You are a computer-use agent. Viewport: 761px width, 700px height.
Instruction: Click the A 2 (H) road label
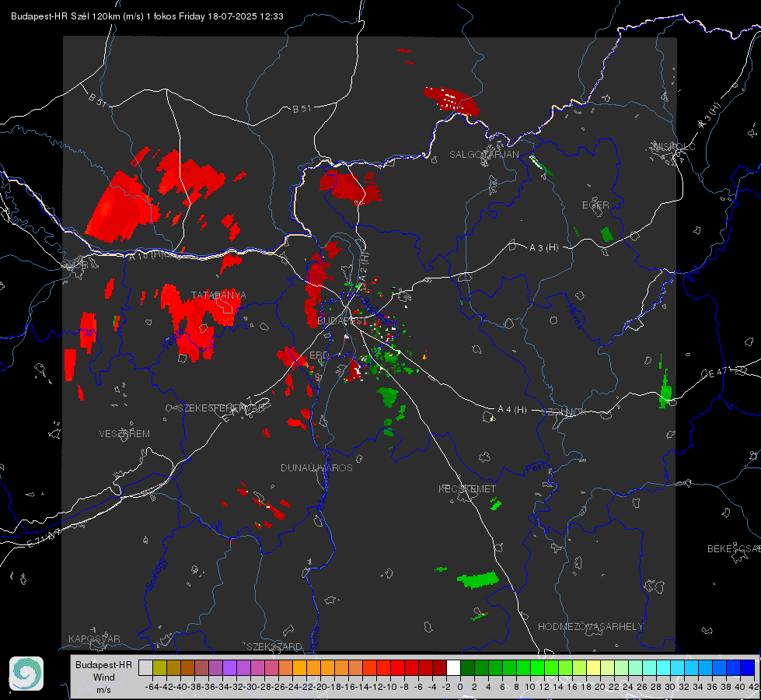[x=364, y=266]
